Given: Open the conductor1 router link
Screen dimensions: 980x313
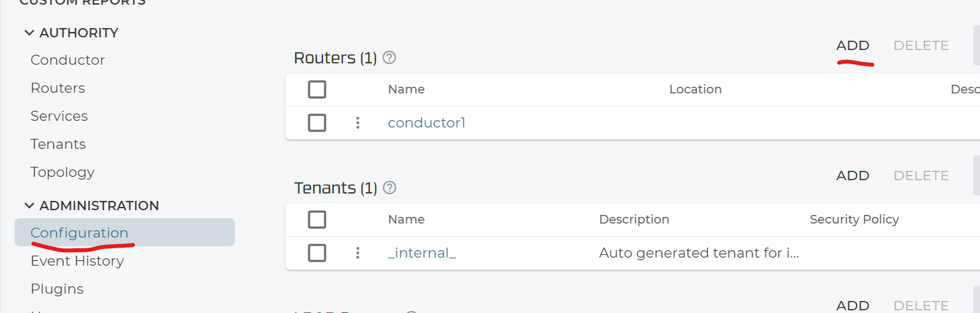Looking at the screenshot, I should (427, 123).
